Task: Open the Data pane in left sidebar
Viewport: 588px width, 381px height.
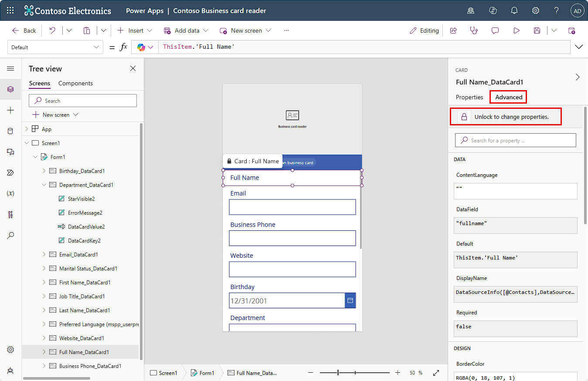Action: [x=10, y=131]
